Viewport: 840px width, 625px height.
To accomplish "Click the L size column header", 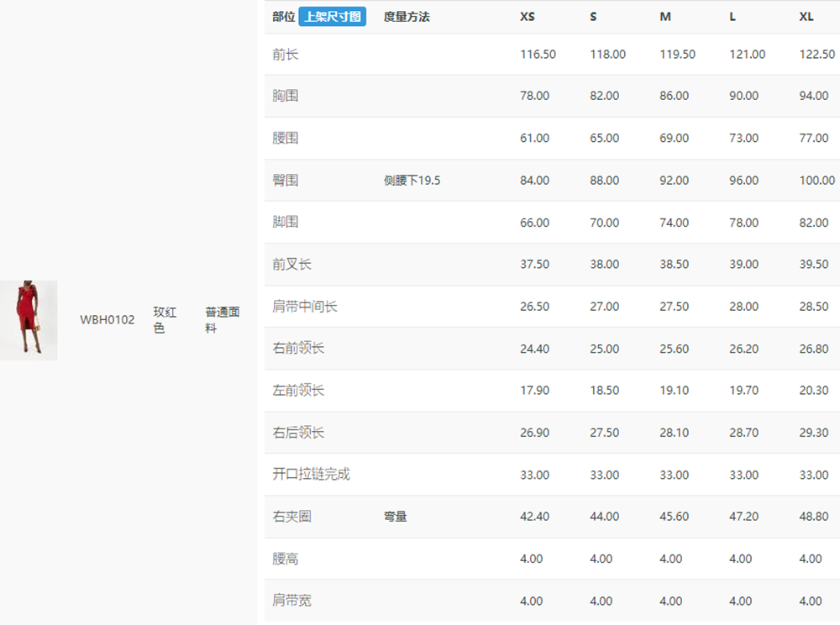I will pos(732,17).
